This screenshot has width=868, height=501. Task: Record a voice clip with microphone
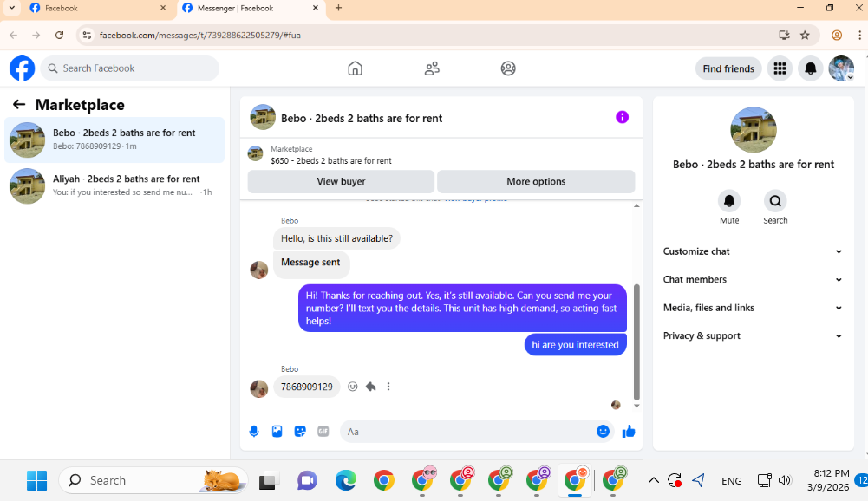[254, 432]
